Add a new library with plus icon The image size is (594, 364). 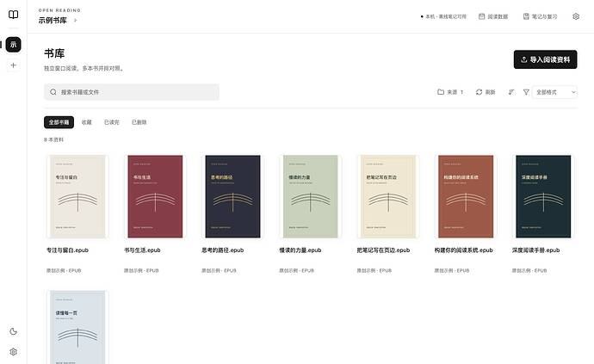(x=13, y=65)
